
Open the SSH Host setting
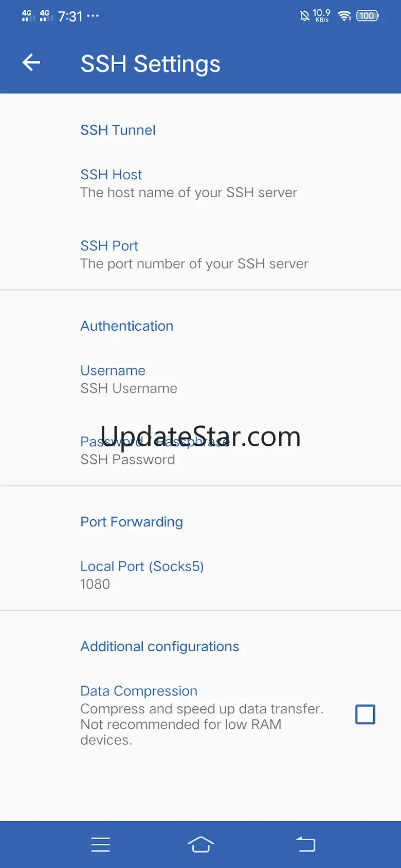(189, 183)
